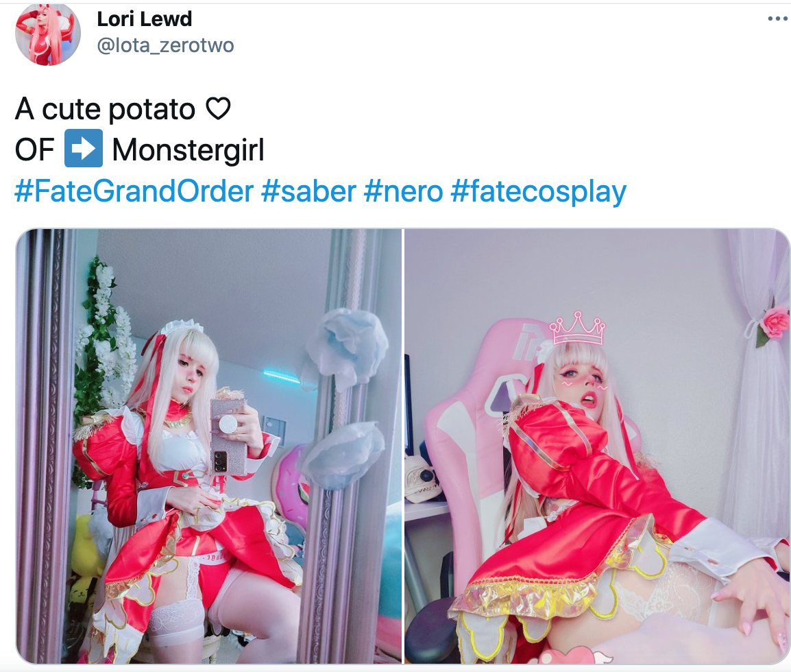The image size is (791, 672).
Task: Open the #saber hashtag
Action: click(308, 192)
